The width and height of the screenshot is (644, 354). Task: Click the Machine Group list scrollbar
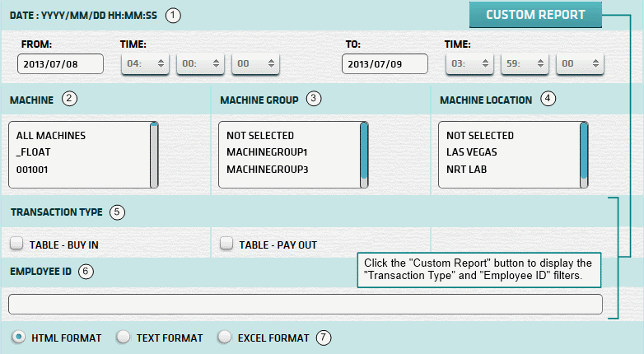pyautogui.click(x=364, y=155)
